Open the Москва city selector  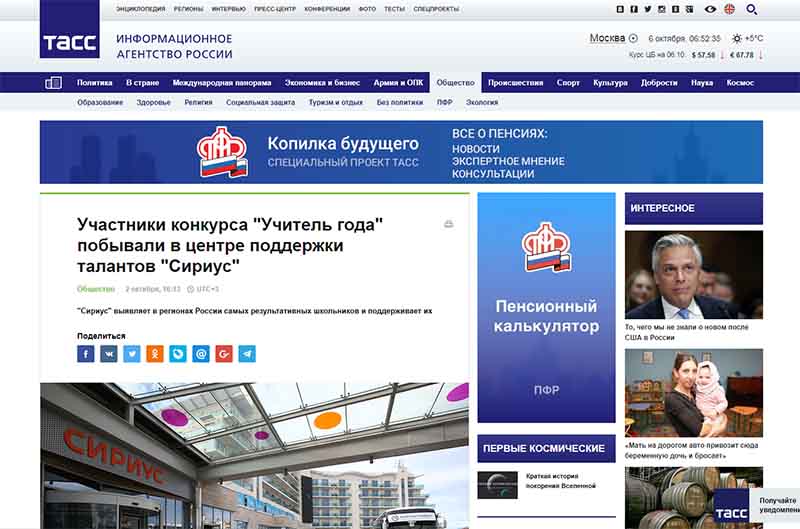[607, 38]
